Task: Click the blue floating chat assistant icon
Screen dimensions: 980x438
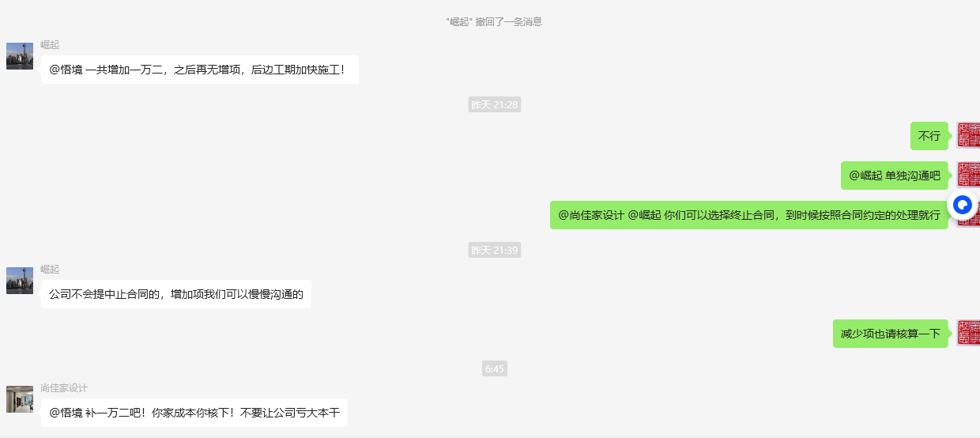Action: coord(962,206)
